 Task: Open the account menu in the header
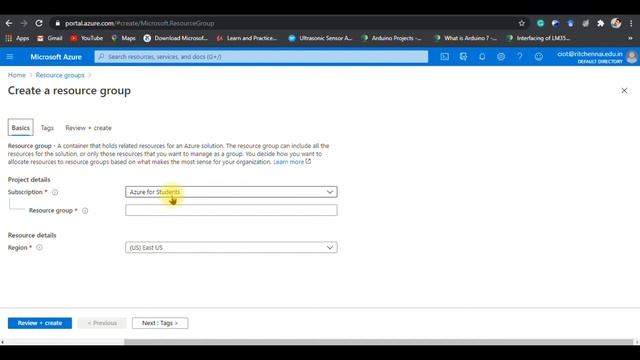tap(597, 57)
